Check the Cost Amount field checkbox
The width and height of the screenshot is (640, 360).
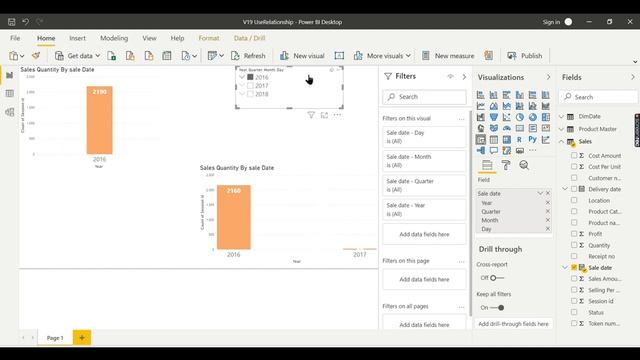pos(574,156)
